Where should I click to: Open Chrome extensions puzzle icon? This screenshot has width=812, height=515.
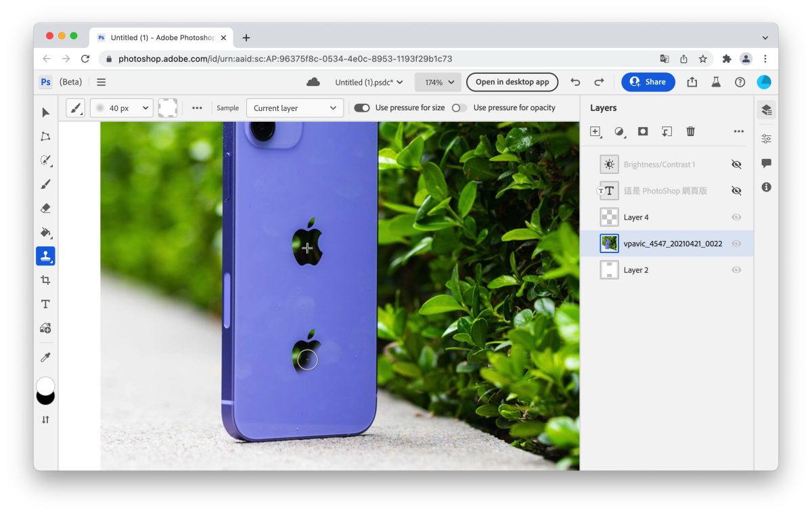pos(727,59)
